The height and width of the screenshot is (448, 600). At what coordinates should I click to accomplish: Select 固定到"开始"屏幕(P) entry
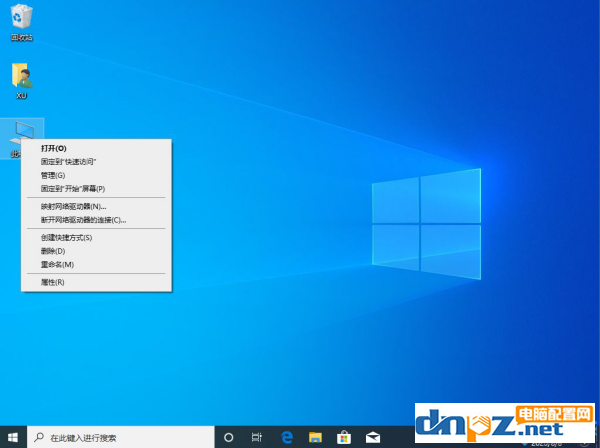pyautogui.click(x=96, y=189)
